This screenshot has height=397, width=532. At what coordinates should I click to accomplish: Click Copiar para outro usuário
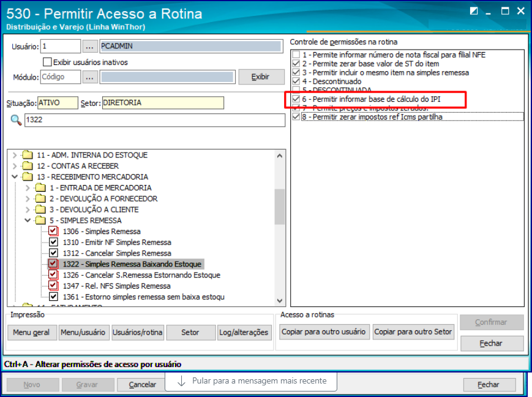point(324,332)
